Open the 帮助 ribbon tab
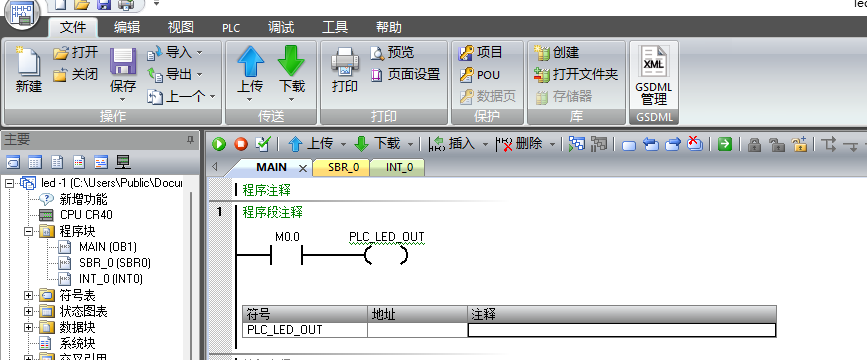The width and height of the screenshot is (867, 360). (x=389, y=27)
